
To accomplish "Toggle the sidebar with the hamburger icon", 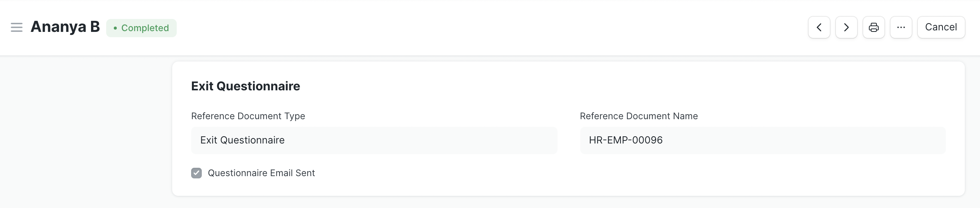I will coord(16,27).
